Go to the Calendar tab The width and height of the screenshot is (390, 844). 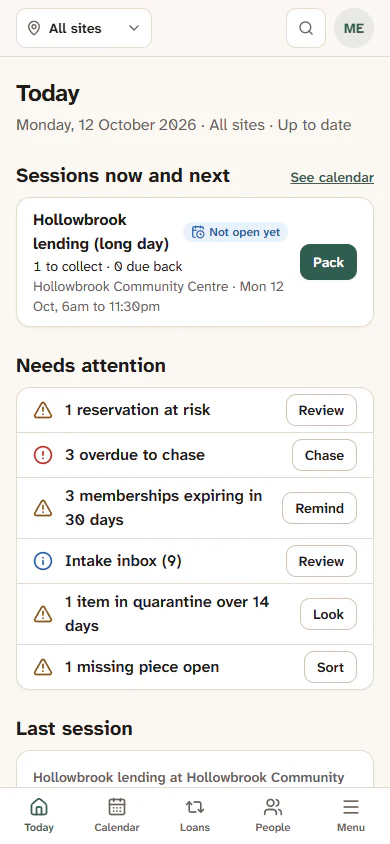117,815
